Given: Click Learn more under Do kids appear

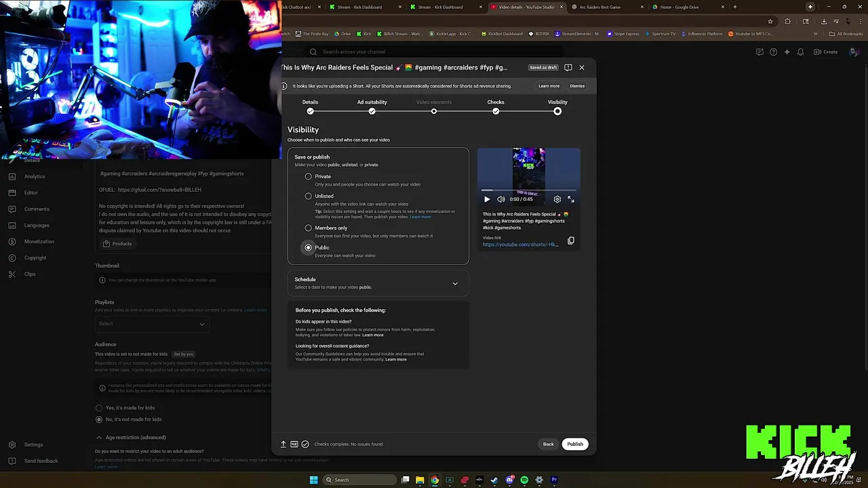Looking at the screenshot, I should (373, 335).
